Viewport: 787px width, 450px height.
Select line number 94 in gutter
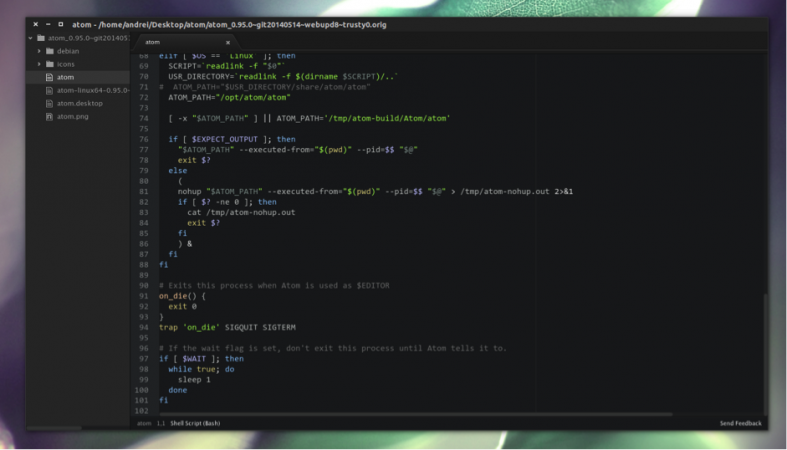point(144,328)
